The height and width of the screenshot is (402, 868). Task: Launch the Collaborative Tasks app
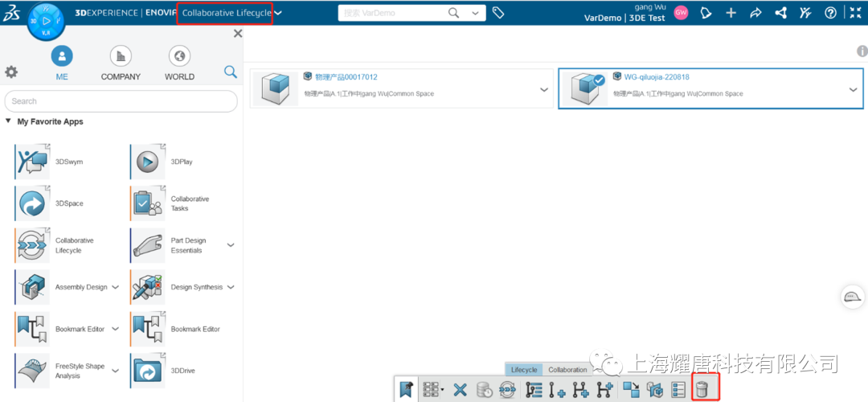click(147, 203)
